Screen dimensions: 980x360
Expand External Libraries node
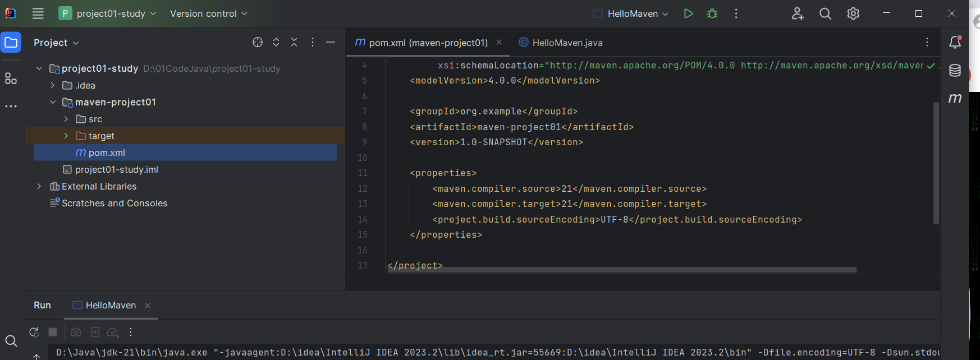[x=39, y=186]
